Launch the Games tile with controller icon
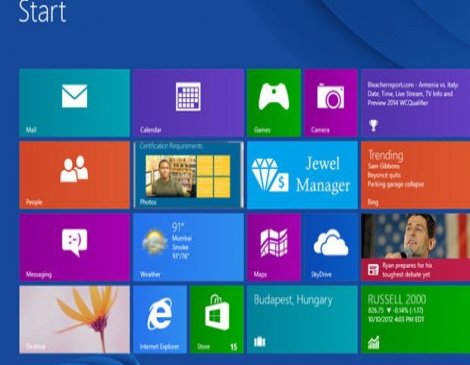470x365 pixels. tap(274, 103)
